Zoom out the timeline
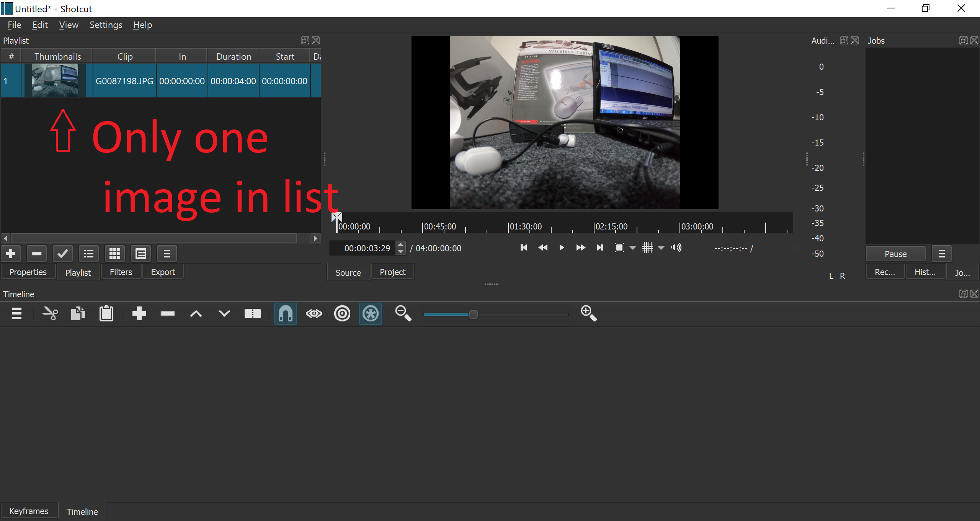Screen dimensions: 980x521 coord(403,314)
